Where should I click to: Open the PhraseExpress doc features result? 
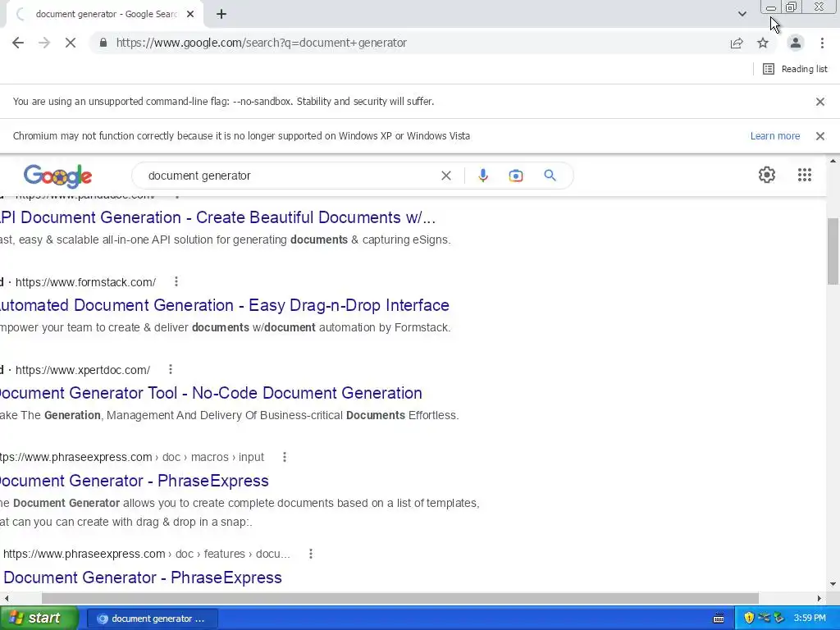coord(143,577)
